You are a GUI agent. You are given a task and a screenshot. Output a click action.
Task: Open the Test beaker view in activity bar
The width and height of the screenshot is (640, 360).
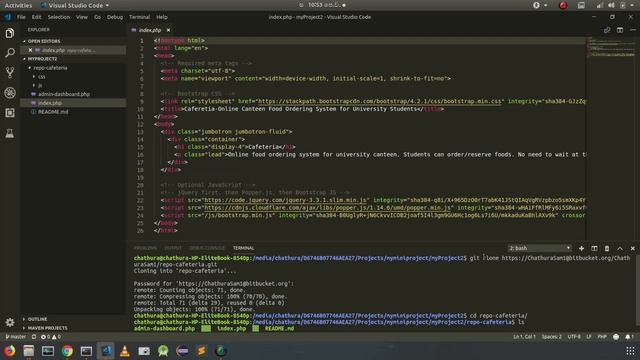[10, 133]
